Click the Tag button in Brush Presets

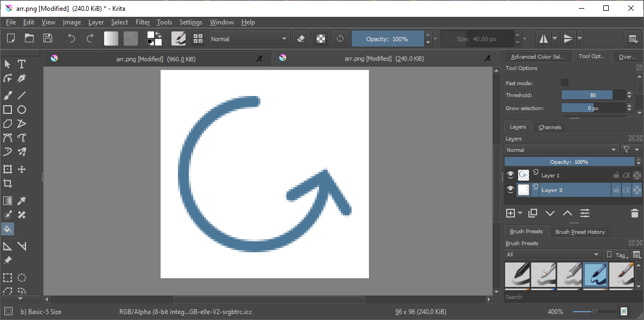617,254
